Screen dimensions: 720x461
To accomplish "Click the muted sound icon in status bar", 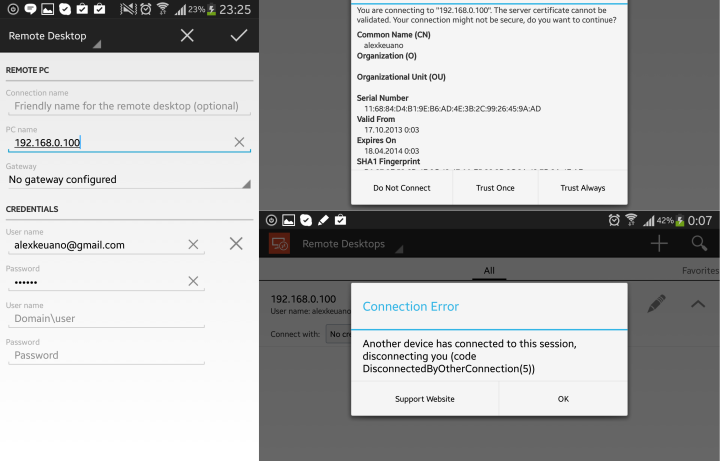I will pos(128,9).
